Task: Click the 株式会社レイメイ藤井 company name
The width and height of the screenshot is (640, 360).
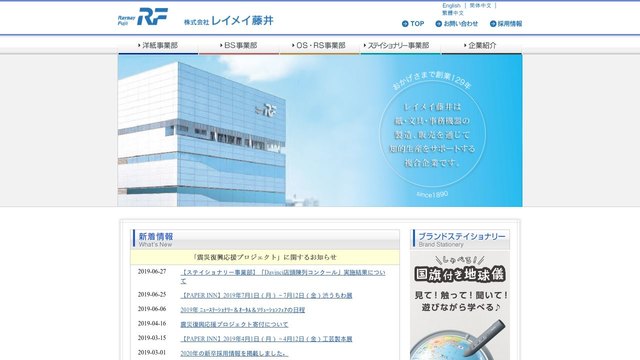Action: pos(229,21)
